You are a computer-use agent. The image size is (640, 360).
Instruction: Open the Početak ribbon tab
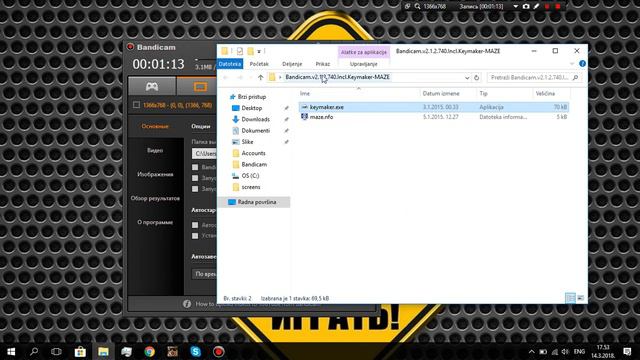click(259, 64)
